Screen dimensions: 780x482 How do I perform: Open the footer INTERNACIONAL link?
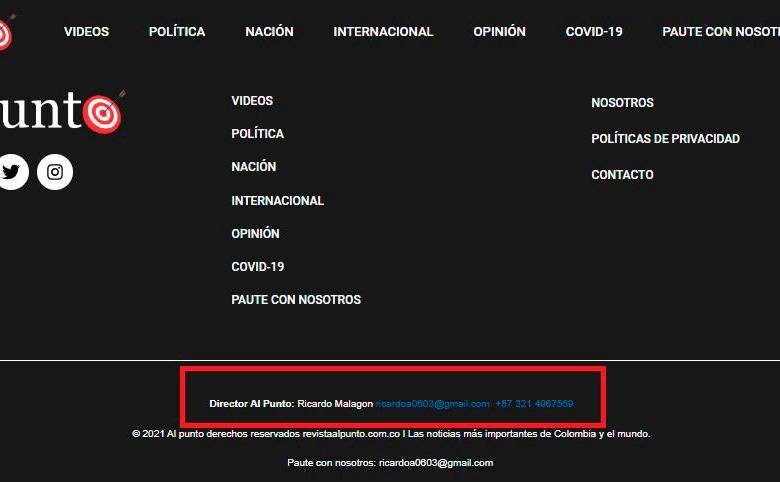click(x=277, y=201)
